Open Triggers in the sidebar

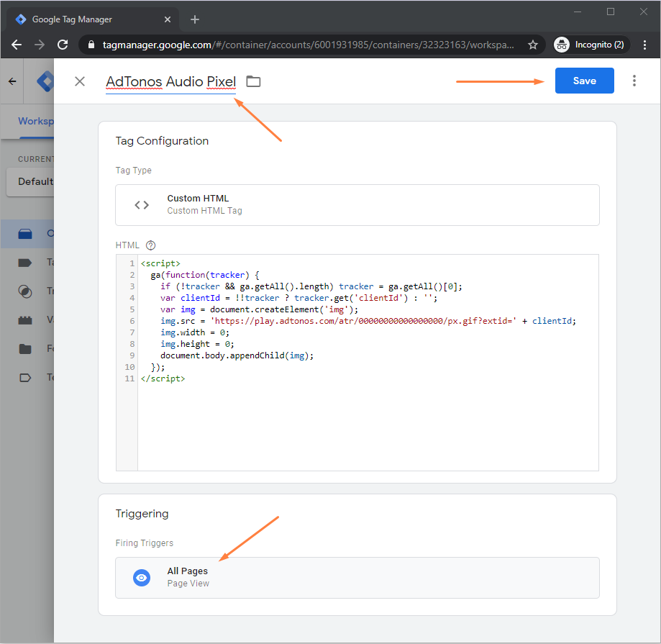pyautogui.click(x=27, y=291)
